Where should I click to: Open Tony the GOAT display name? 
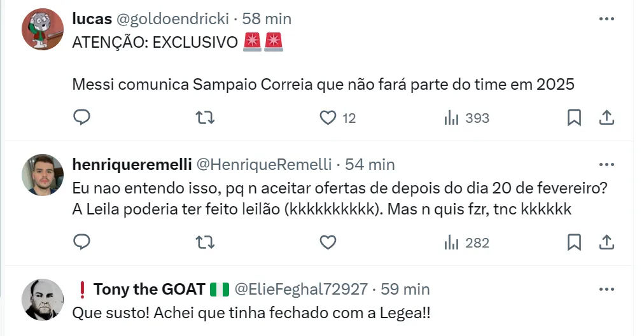[x=149, y=289]
